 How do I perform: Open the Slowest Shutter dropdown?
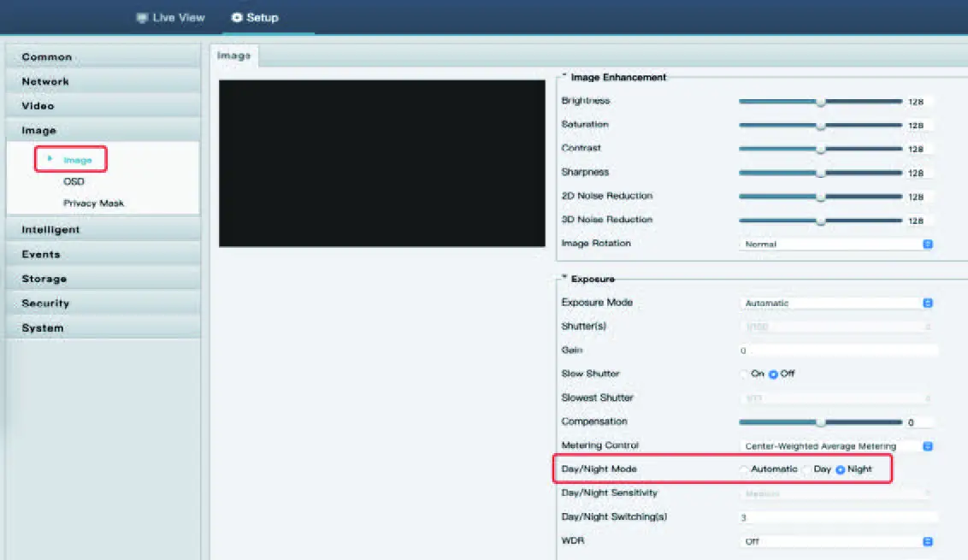pyautogui.click(x=836, y=398)
